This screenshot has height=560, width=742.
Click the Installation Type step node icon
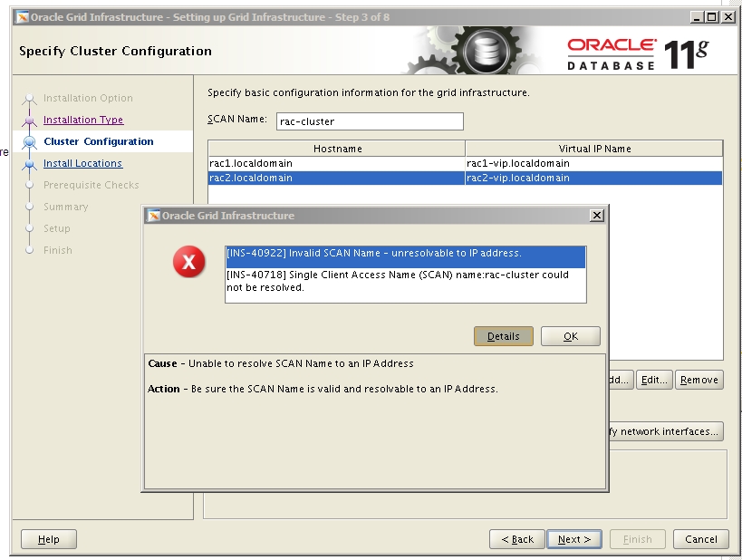click(x=29, y=121)
